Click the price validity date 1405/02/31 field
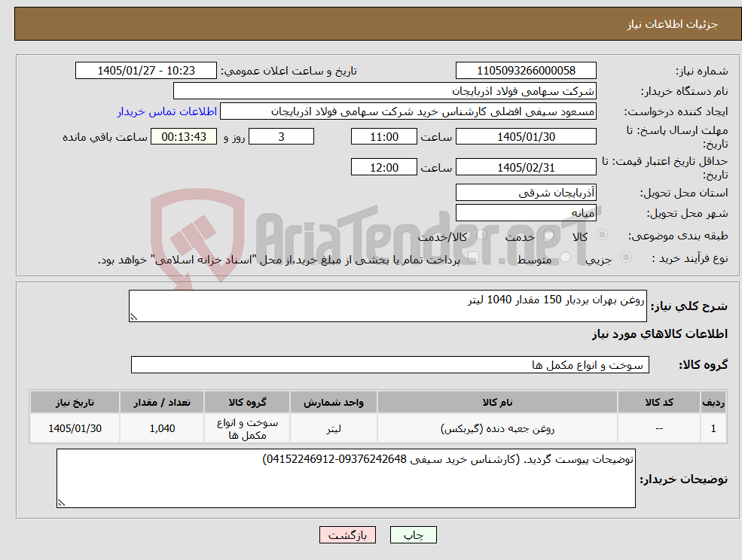This screenshot has height=560, width=742. (x=526, y=167)
